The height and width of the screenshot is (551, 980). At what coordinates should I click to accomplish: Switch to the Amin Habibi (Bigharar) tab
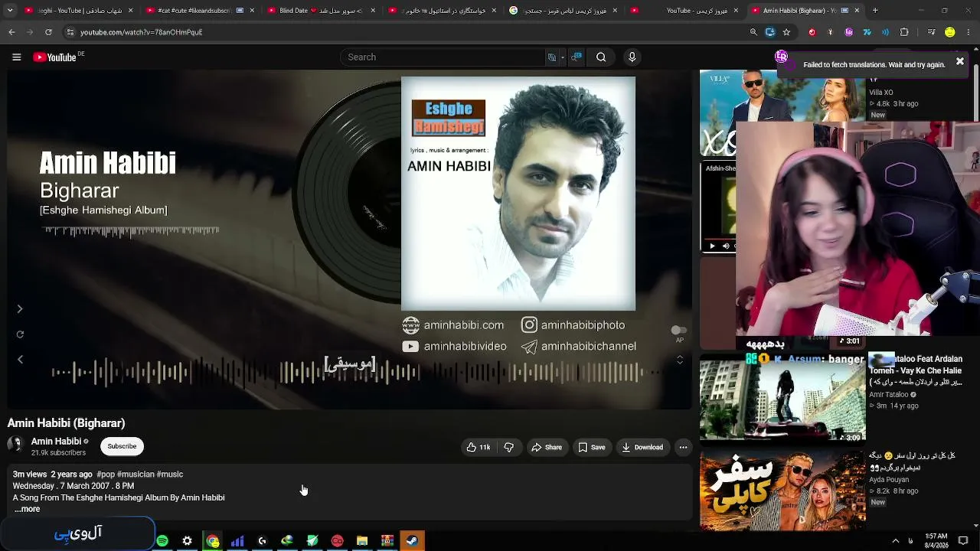(x=799, y=11)
